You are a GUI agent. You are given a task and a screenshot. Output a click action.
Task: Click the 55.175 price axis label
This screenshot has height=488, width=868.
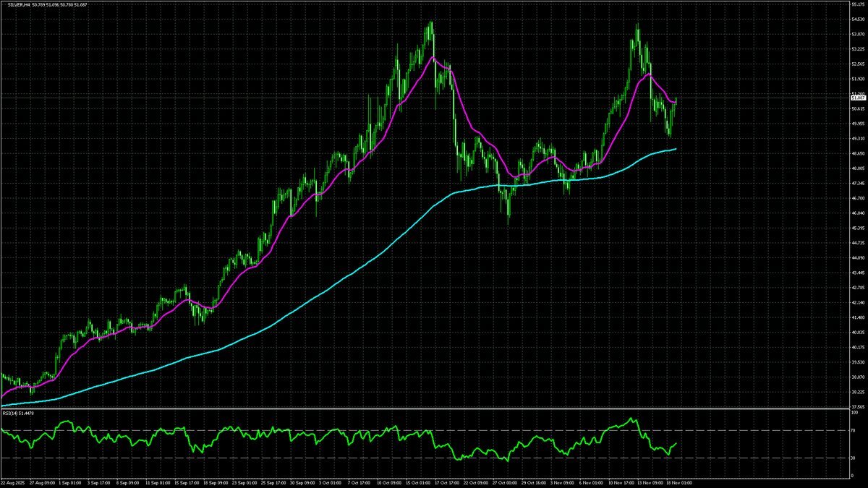(858, 5)
